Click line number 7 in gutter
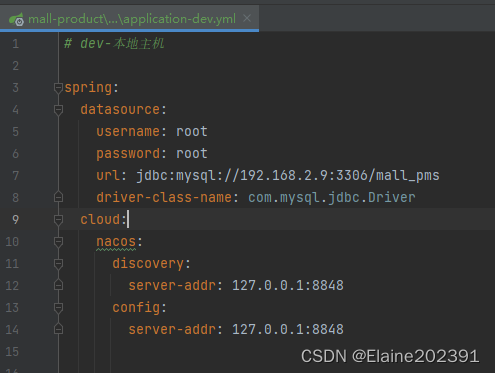The height and width of the screenshot is (373, 495). [16, 176]
